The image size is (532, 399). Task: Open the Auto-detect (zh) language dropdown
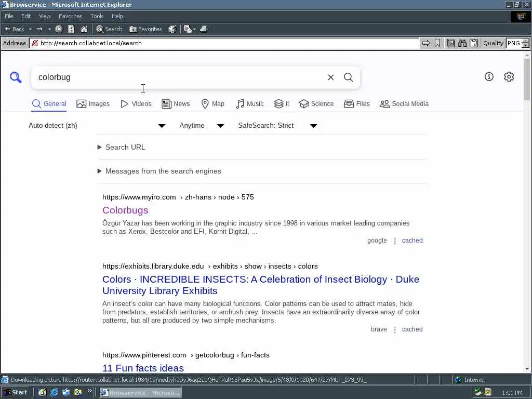[x=97, y=126]
